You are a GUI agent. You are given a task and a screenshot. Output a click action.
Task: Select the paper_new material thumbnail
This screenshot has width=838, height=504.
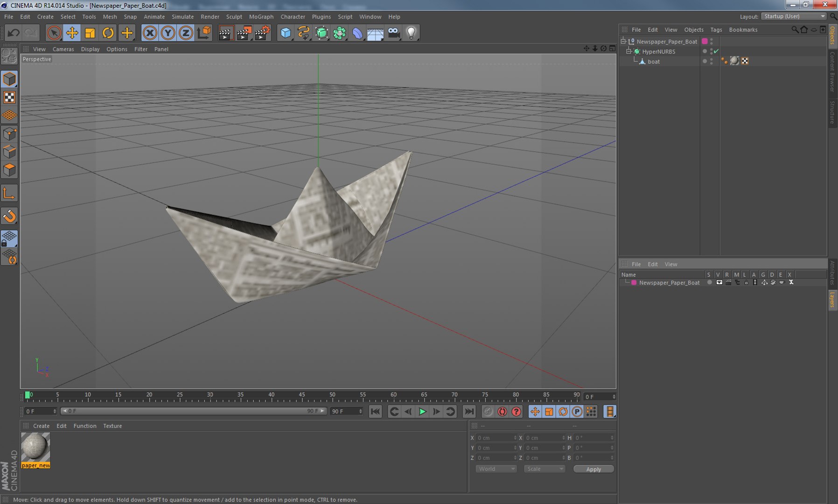35,447
